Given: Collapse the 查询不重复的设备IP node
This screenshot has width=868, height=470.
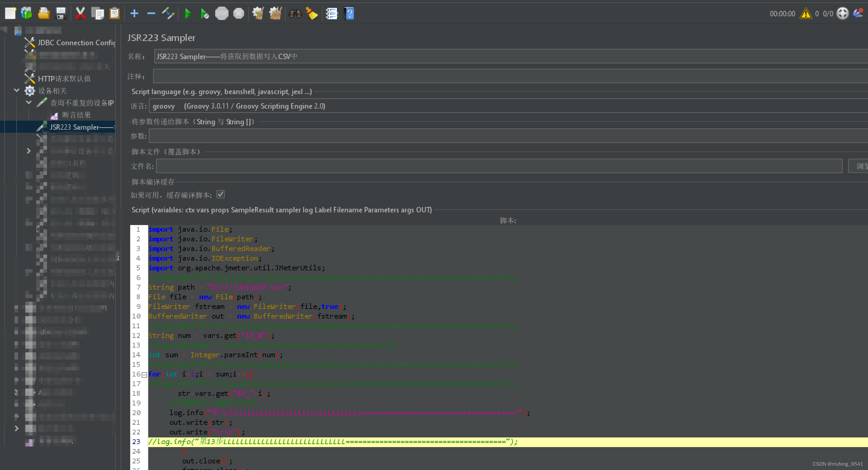Looking at the screenshot, I should pos(29,103).
